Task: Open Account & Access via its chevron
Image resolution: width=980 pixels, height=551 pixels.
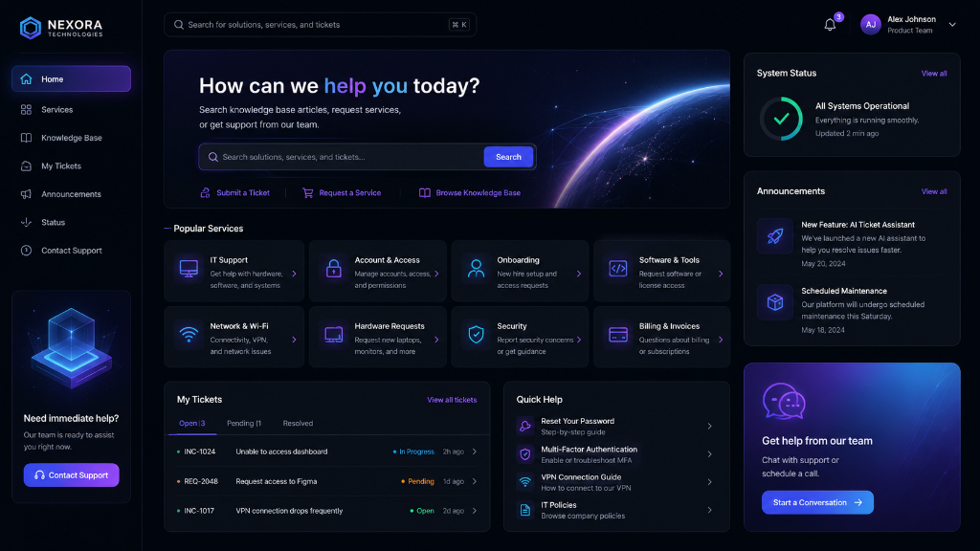Action: (436, 274)
